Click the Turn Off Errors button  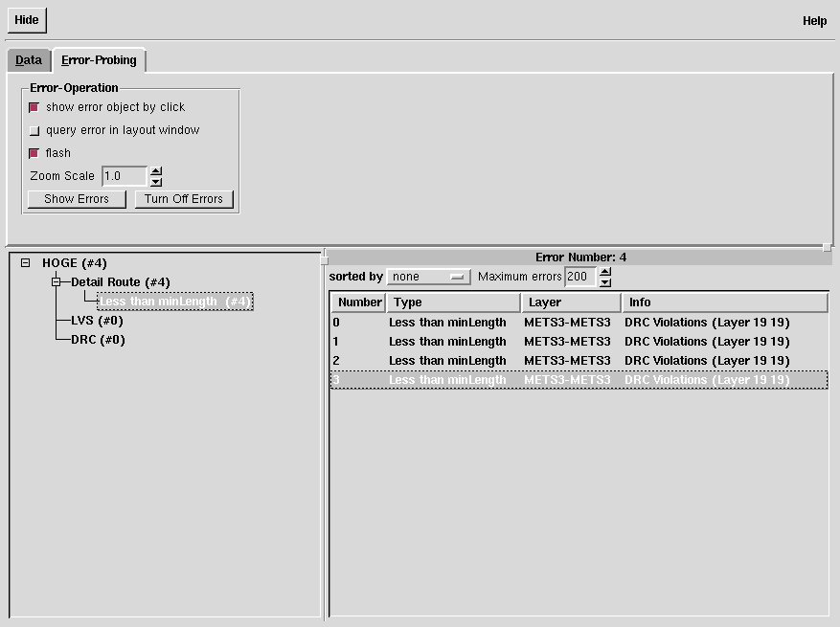[x=184, y=199]
